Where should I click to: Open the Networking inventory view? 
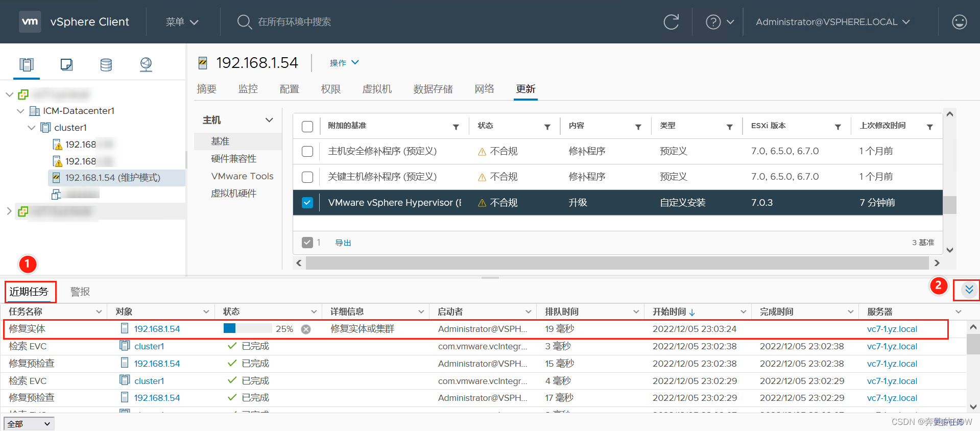click(146, 65)
